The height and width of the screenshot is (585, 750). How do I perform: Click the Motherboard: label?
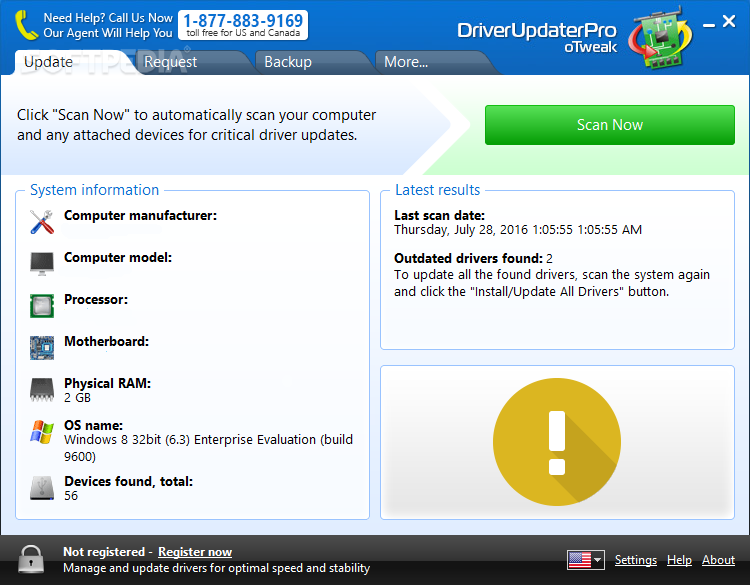pyautogui.click(x=107, y=342)
